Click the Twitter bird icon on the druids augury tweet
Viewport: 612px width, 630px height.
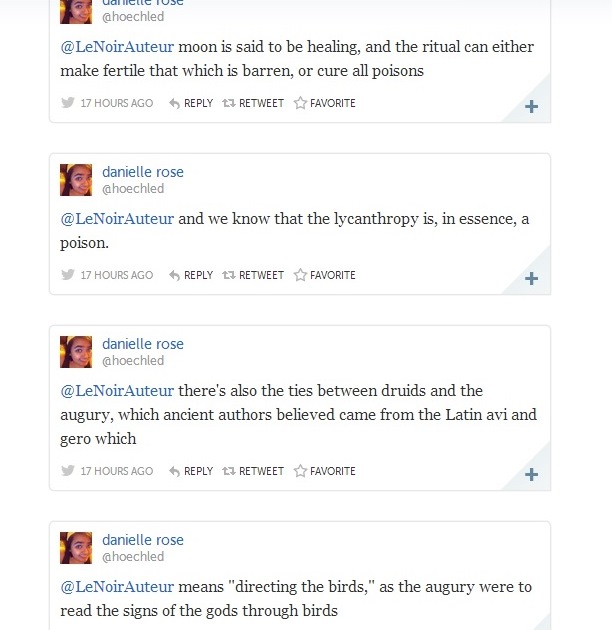68,471
